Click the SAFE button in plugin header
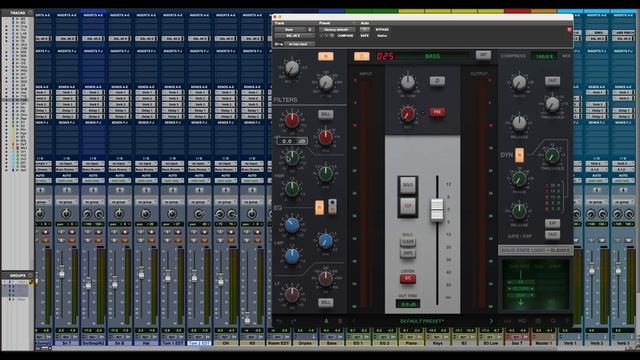 tap(364, 36)
